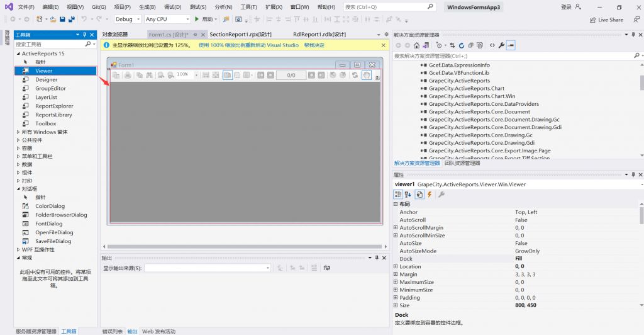Click the sync with active document icon
This screenshot has width=644, height=335.
[452, 45]
